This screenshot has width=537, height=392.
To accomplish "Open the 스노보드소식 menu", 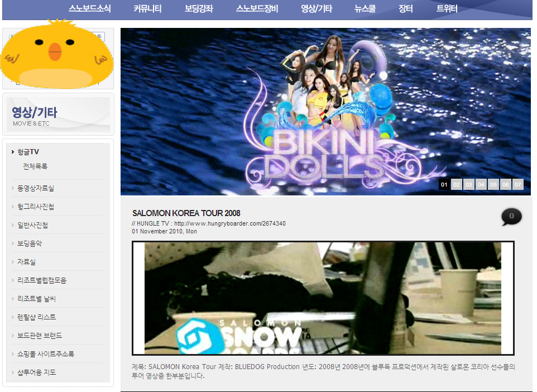I will coord(90,8).
